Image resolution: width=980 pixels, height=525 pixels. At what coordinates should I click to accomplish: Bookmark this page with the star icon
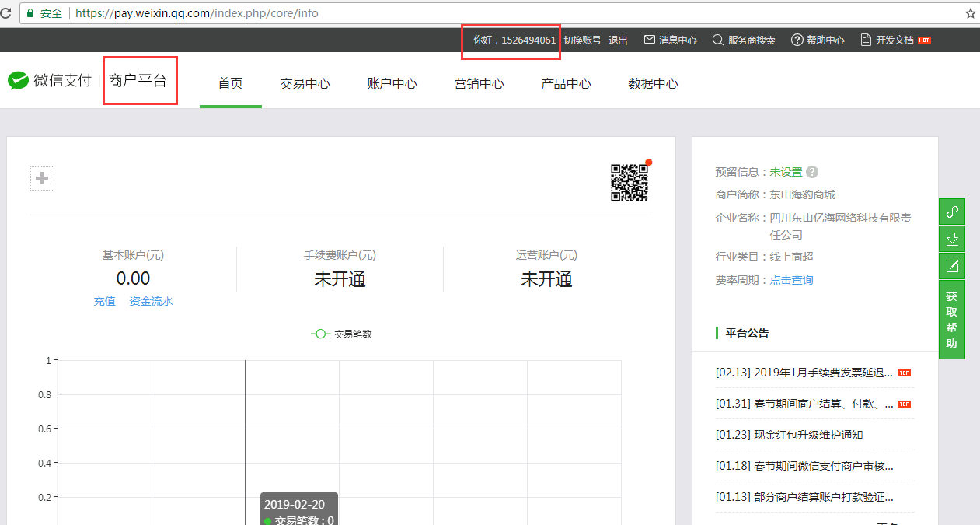[971, 13]
